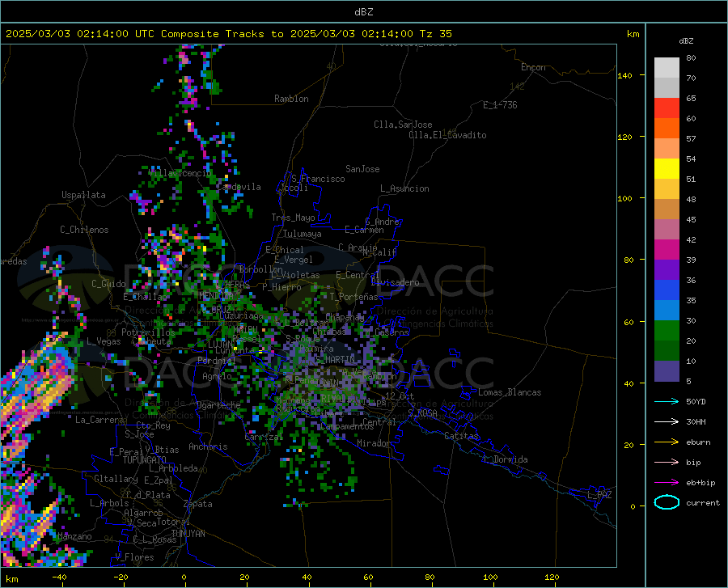Click the 51 dBZ yellow color swatch

(x=667, y=169)
